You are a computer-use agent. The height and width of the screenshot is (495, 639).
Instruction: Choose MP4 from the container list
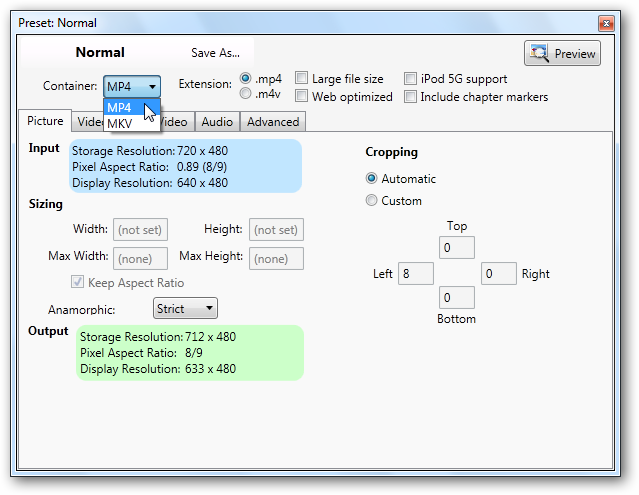132,108
